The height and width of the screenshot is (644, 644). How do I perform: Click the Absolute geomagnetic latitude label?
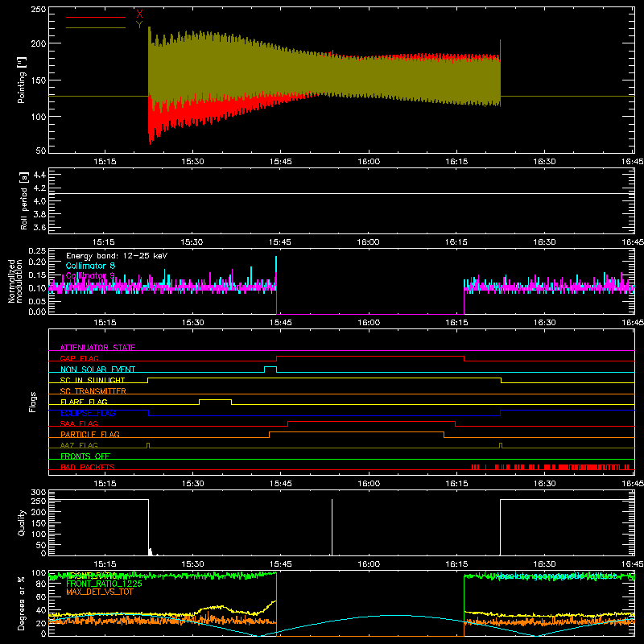coord(556,576)
